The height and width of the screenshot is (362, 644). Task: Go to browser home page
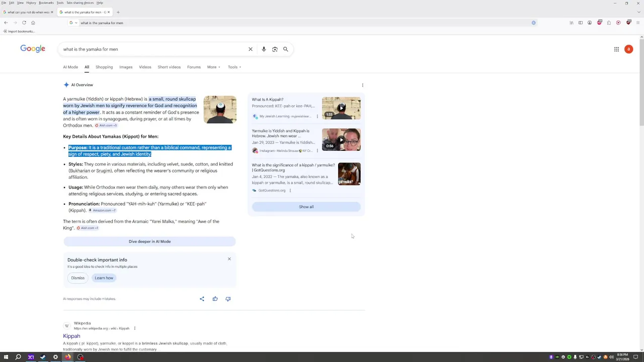coord(33,23)
